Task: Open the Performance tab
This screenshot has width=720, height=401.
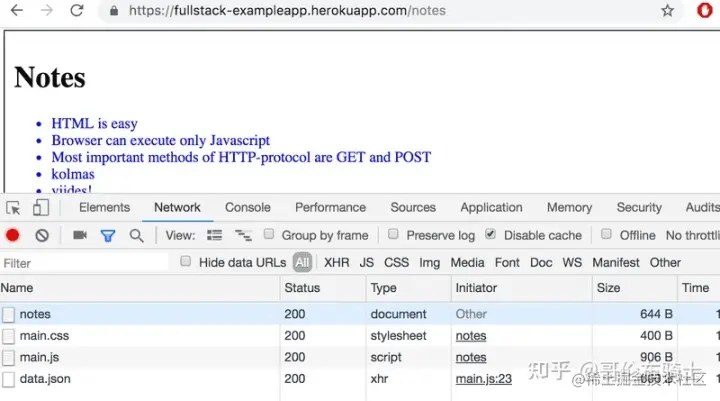Action: pyautogui.click(x=330, y=208)
